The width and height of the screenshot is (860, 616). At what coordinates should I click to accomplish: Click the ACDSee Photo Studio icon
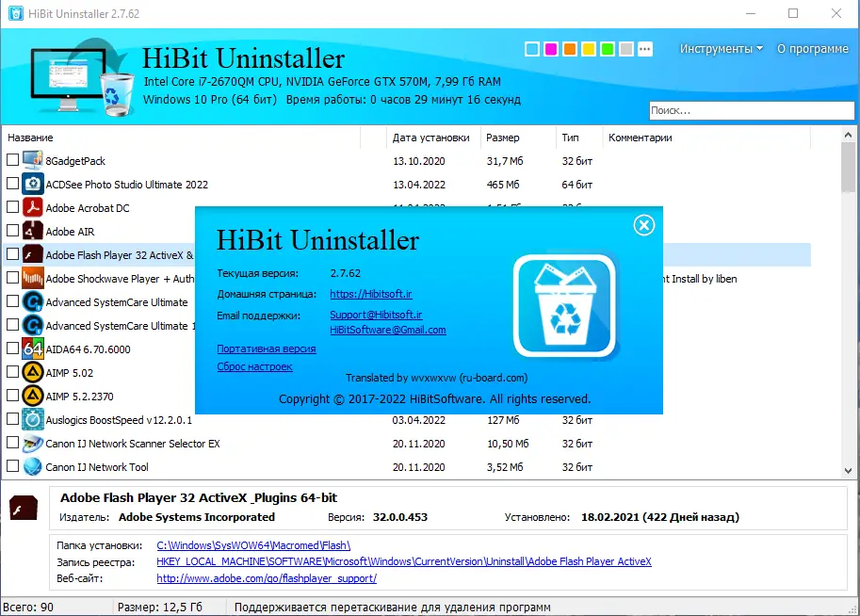point(33,184)
